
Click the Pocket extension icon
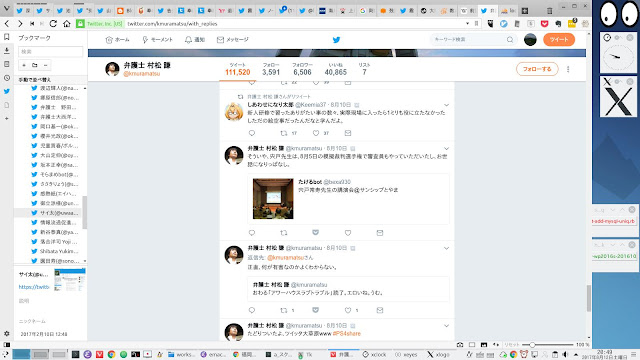[x=544, y=24]
